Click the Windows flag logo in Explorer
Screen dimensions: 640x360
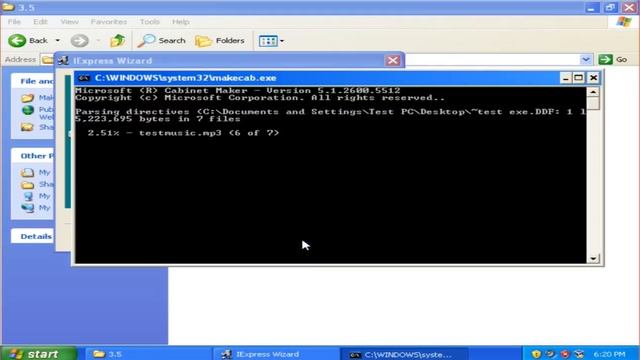coord(624,22)
